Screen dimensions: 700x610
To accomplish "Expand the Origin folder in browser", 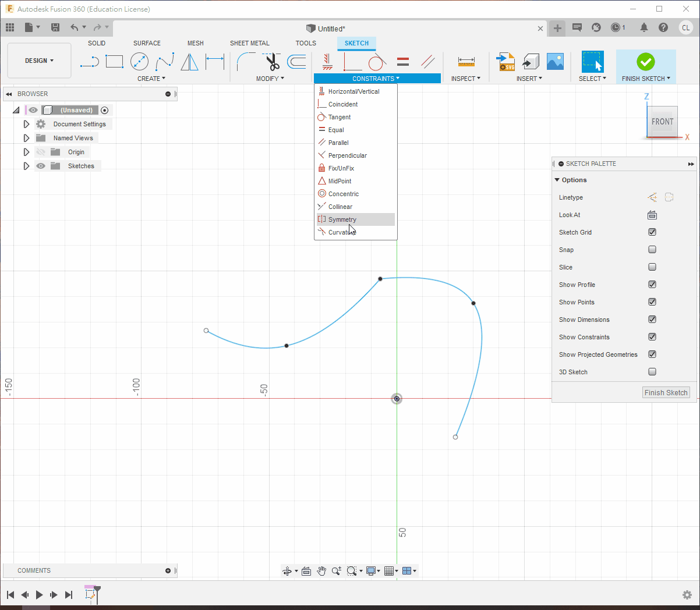I will tap(26, 152).
